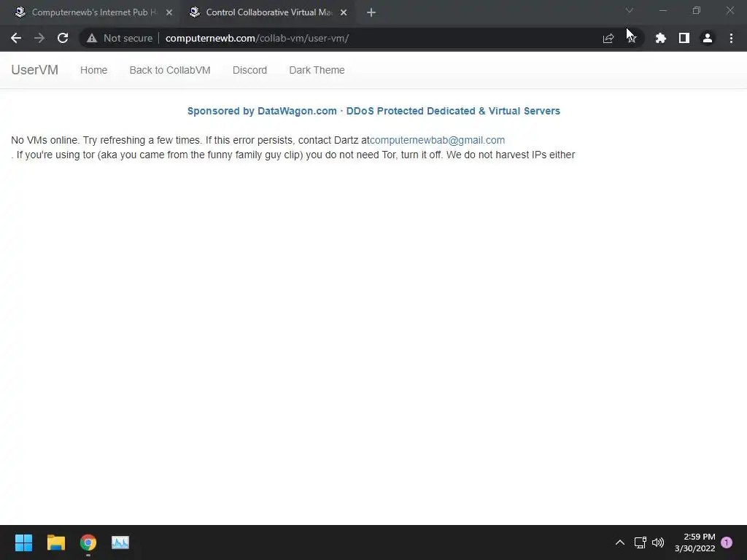
Task: Open the network status tray icon
Action: pyautogui.click(x=640, y=542)
